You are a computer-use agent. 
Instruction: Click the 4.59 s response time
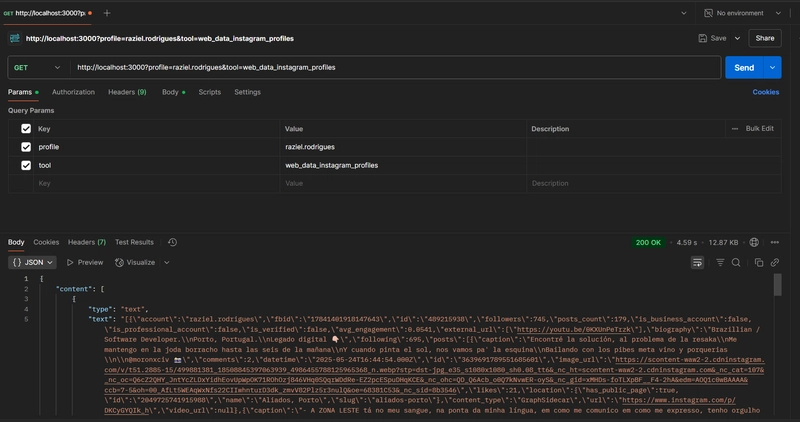(x=686, y=243)
